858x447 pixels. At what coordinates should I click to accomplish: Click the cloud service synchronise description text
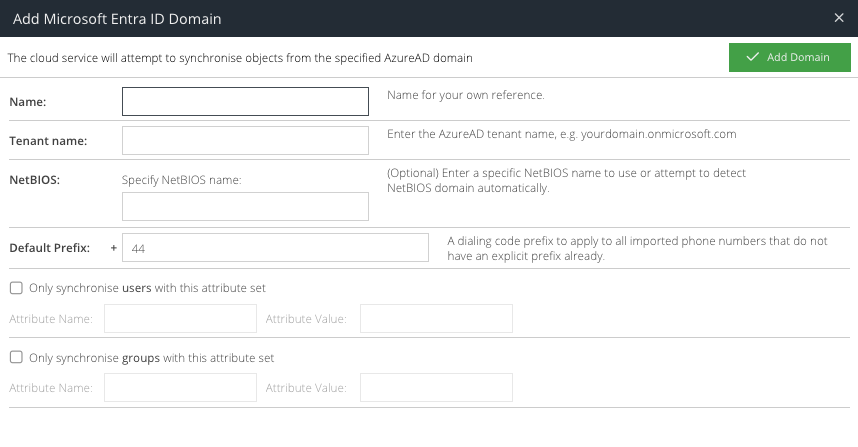240,58
